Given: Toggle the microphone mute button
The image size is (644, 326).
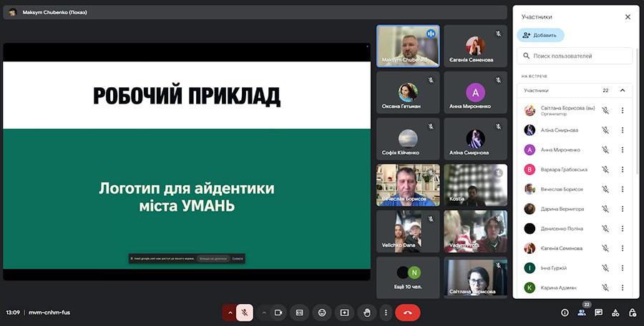Looking at the screenshot, I should pyautogui.click(x=245, y=313).
